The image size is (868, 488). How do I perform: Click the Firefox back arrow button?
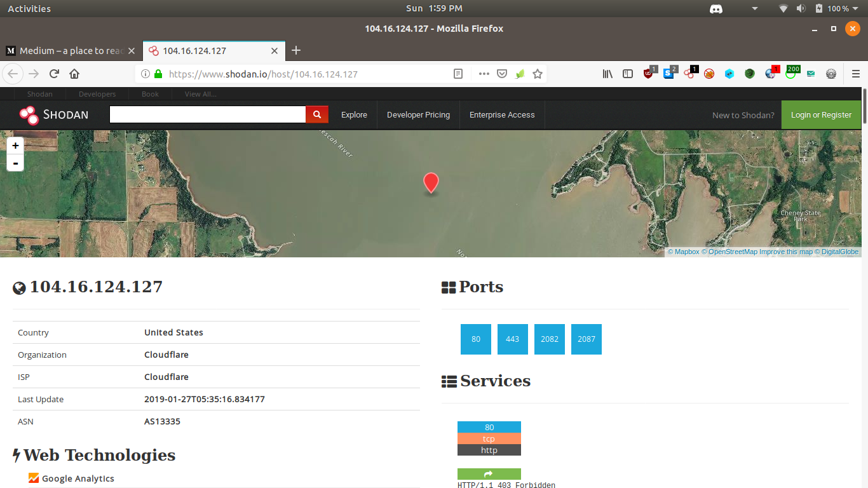point(13,74)
